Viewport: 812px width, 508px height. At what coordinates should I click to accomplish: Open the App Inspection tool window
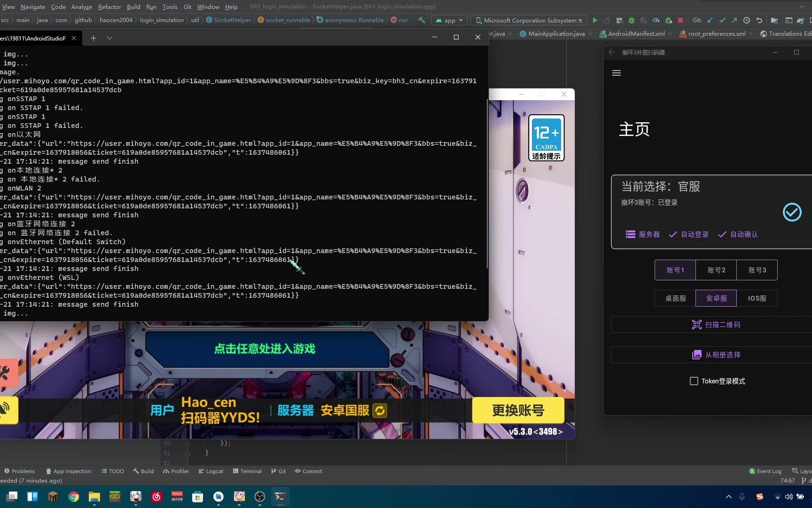(69, 471)
